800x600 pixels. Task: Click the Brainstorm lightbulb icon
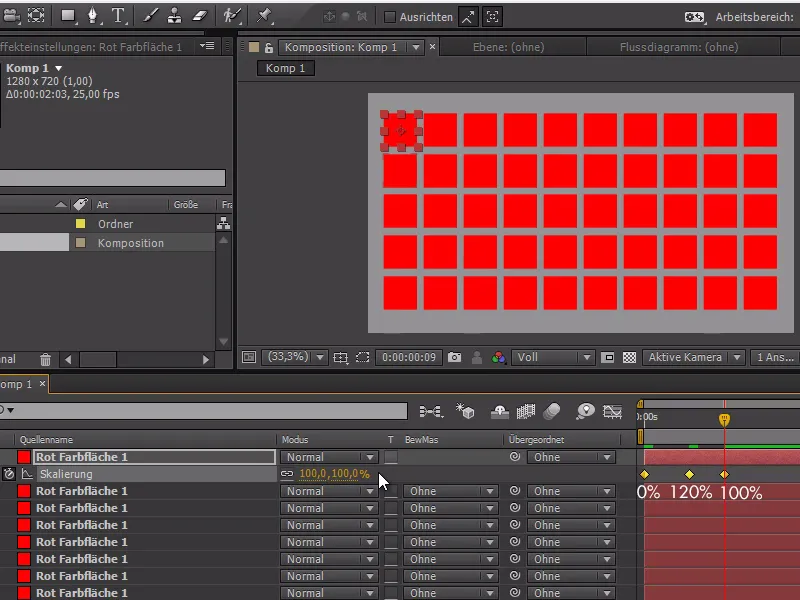(x=585, y=411)
